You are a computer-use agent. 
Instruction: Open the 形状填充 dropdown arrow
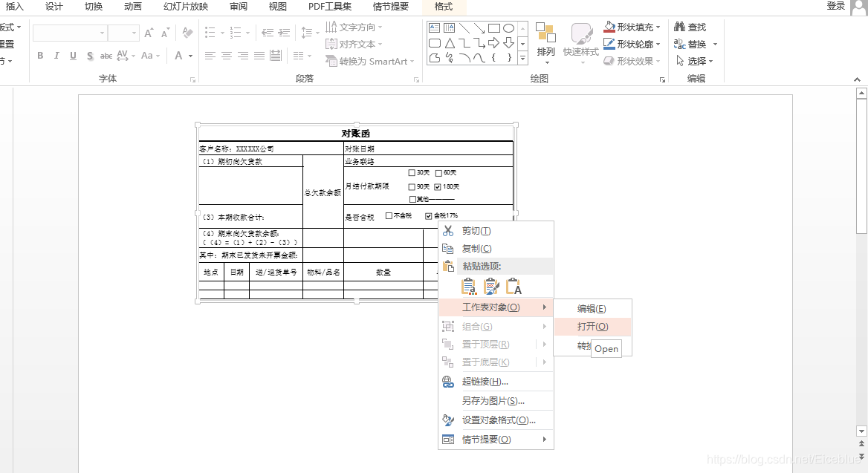[658, 27]
